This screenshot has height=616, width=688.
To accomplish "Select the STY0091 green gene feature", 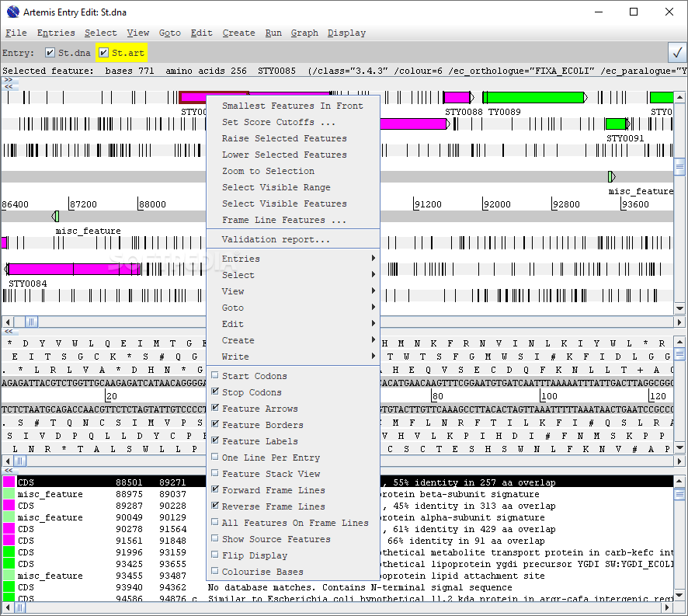I will point(617,124).
